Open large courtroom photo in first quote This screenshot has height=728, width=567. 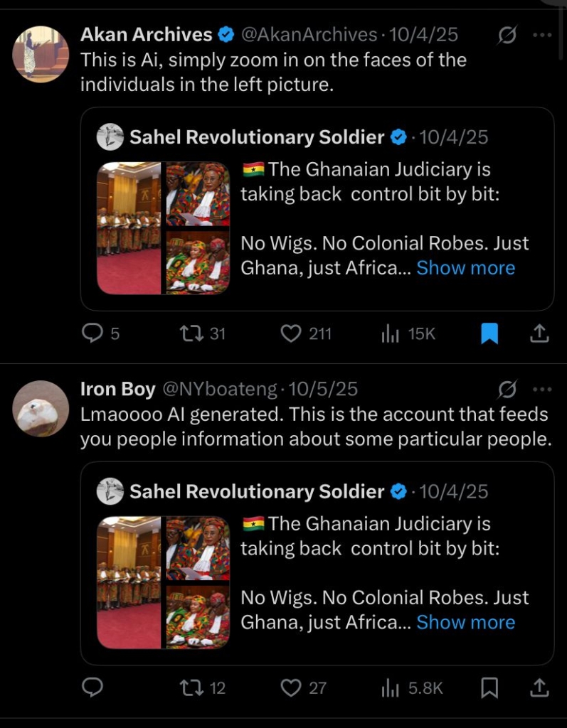coord(129,228)
